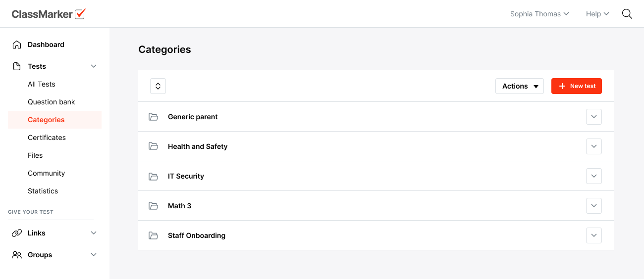This screenshot has width=644, height=279.
Task: Open the Help menu
Action: (597, 14)
